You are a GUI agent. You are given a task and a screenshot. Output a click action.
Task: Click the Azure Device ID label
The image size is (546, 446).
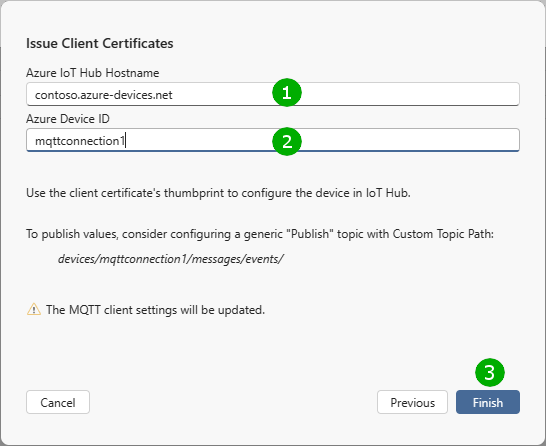pos(68,119)
